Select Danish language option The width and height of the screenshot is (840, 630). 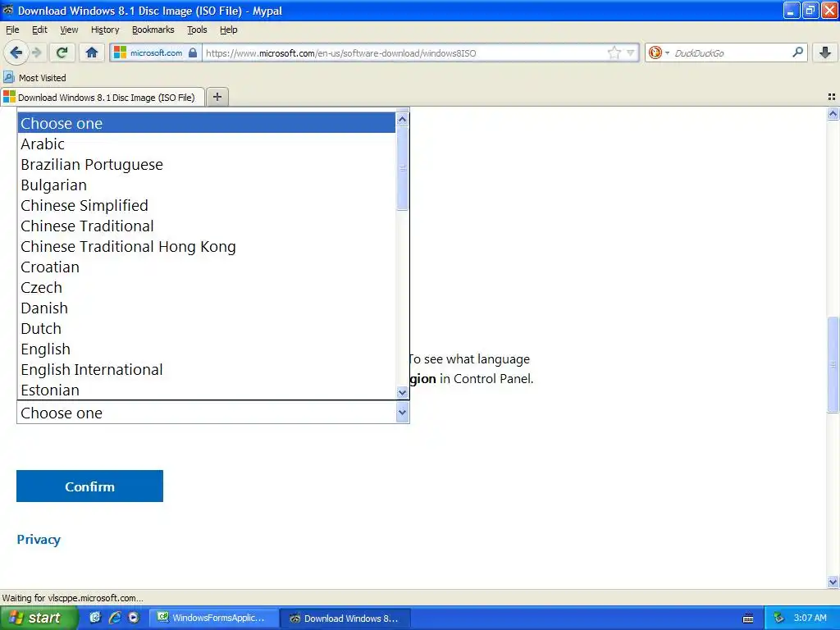pos(207,308)
